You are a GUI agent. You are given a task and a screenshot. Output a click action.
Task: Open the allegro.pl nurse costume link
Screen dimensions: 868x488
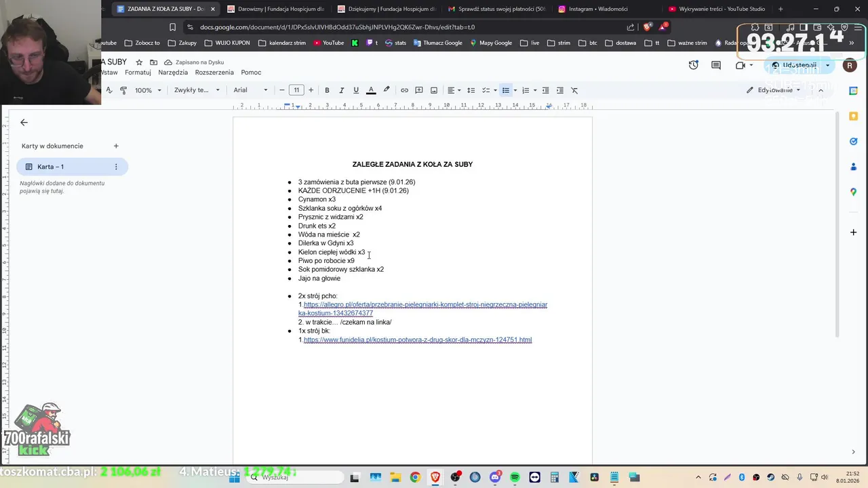[422, 309]
